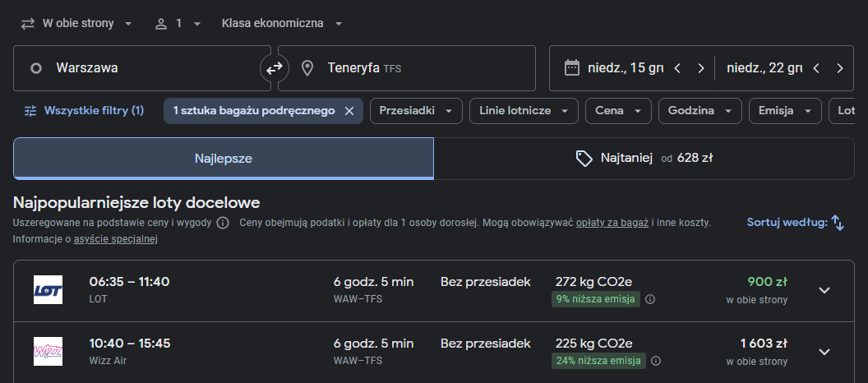Open the Emisja filter dropdown

click(x=785, y=111)
